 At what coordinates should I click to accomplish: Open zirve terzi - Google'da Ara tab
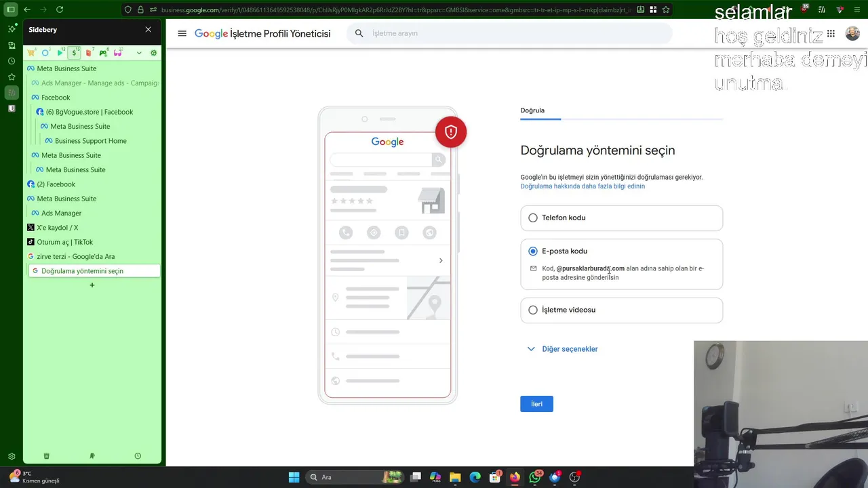pyautogui.click(x=93, y=256)
